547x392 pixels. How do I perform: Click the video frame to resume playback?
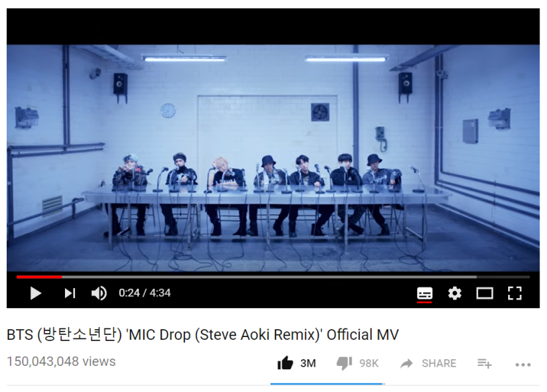click(x=273, y=157)
